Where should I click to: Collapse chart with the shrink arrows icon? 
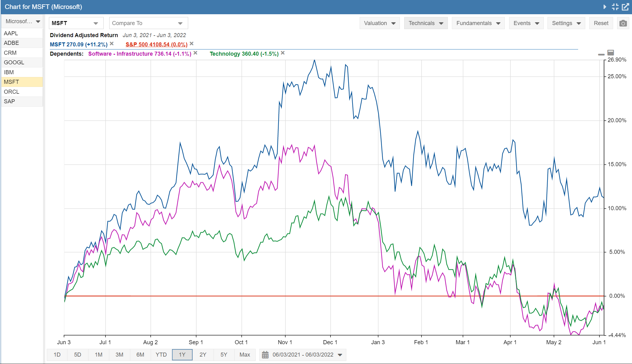[x=615, y=7]
